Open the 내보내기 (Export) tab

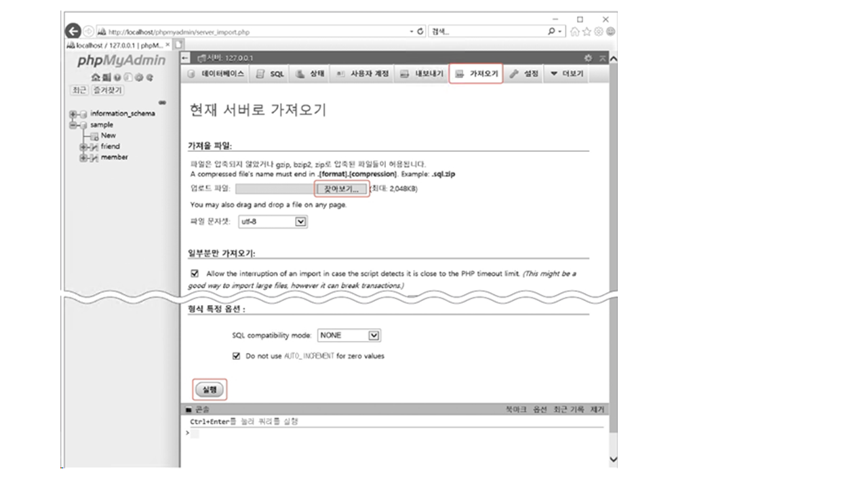421,74
